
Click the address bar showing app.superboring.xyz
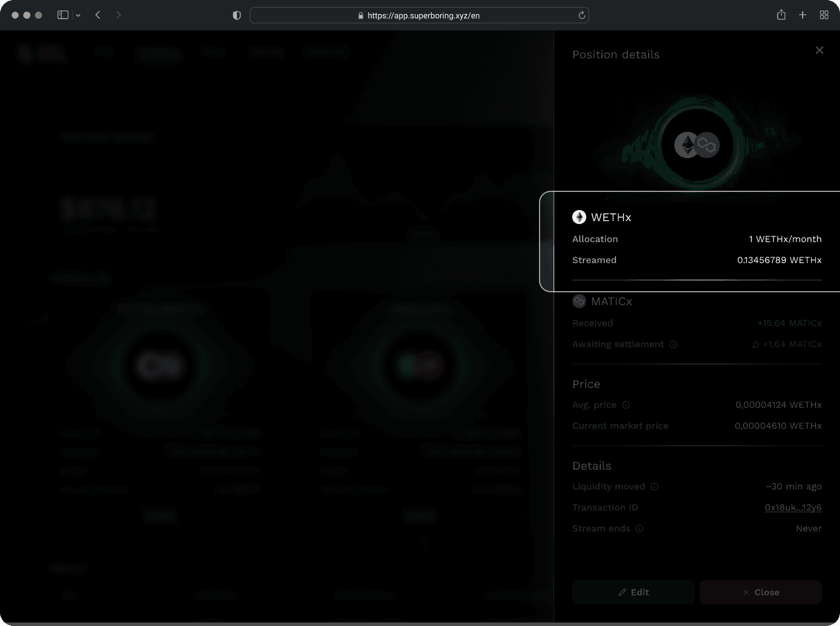click(419, 15)
